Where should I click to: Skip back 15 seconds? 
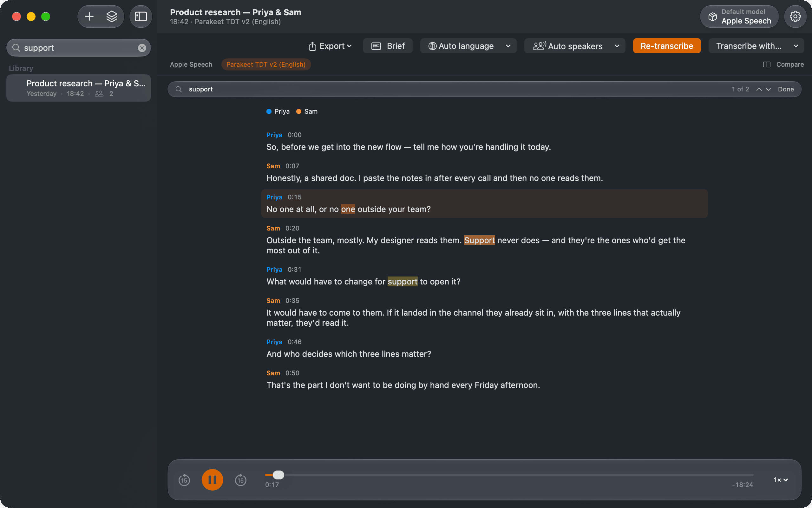click(184, 480)
